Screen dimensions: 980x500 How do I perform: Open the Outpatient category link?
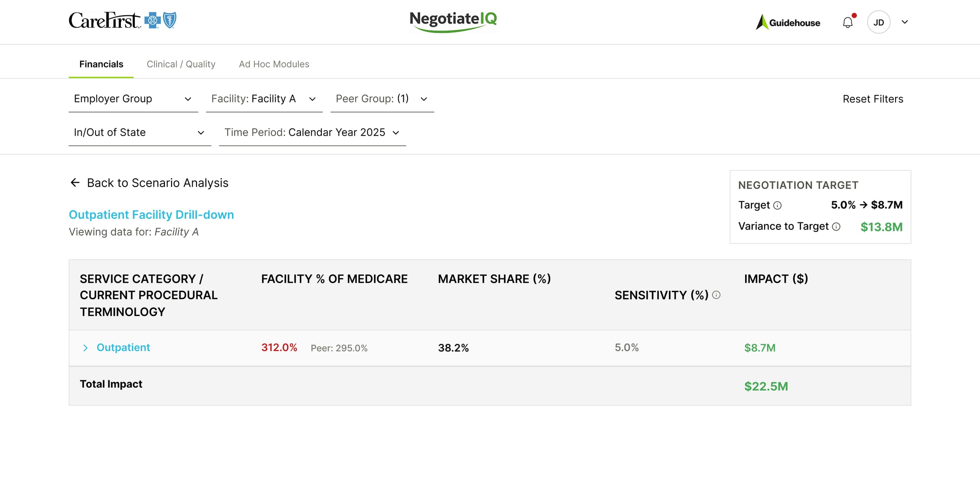pyautogui.click(x=123, y=347)
